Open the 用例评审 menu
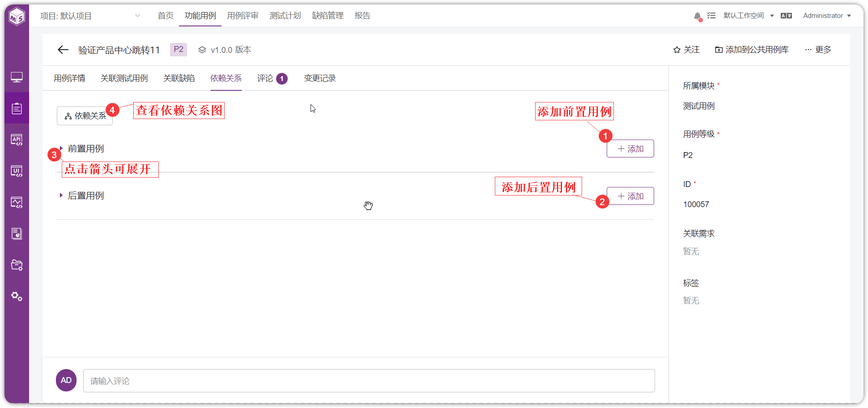Image resolution: width=868 pixels, height=408 pixels. [x=243, y=16]
